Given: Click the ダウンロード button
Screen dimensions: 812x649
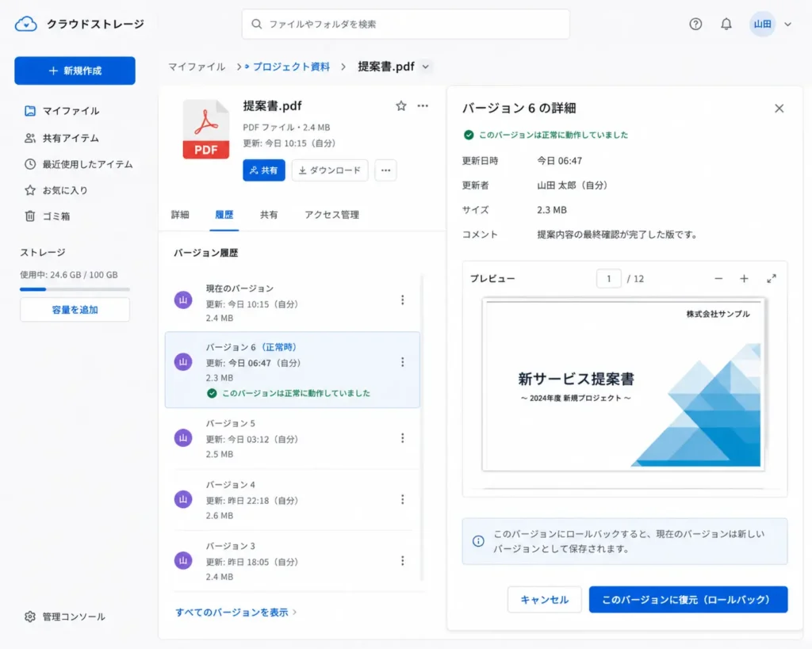Looking at the screenshot, I should coord(330,170).
